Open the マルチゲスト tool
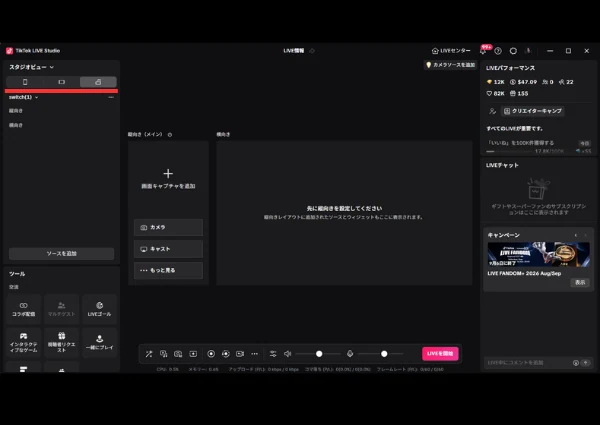Viewport: 600px width, 425px height. click(x=61, y=309)
